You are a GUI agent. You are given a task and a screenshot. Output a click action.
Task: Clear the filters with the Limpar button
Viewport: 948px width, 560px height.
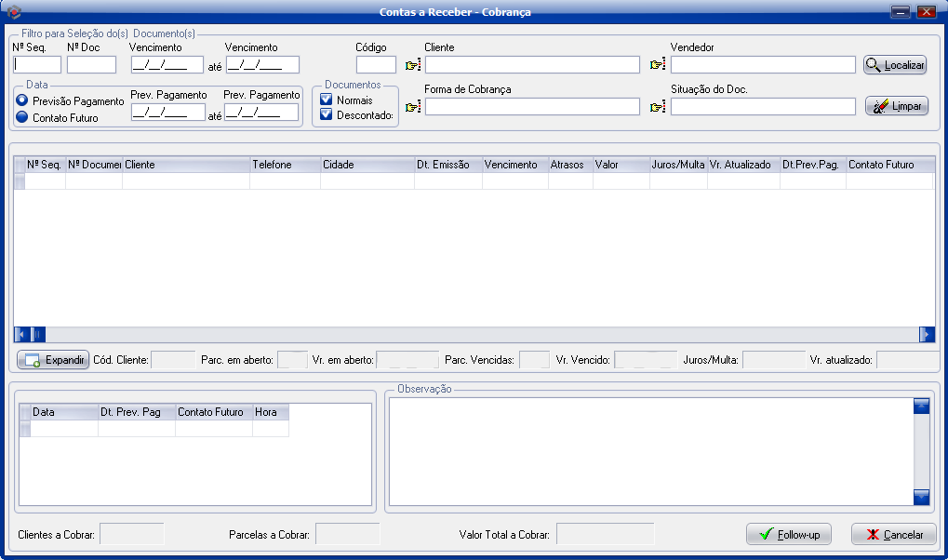pos(897,107)
